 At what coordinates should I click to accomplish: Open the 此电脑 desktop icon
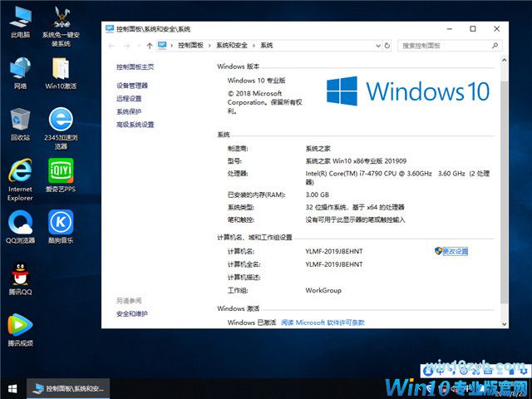pos(20,22)
